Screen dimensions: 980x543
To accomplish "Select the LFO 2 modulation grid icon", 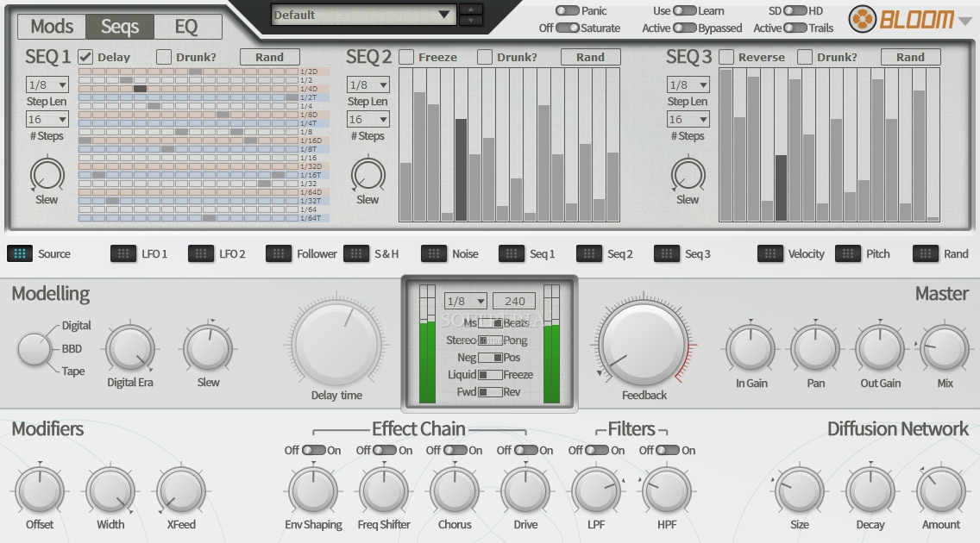I will pyautogui.click(x=201, y=254).
